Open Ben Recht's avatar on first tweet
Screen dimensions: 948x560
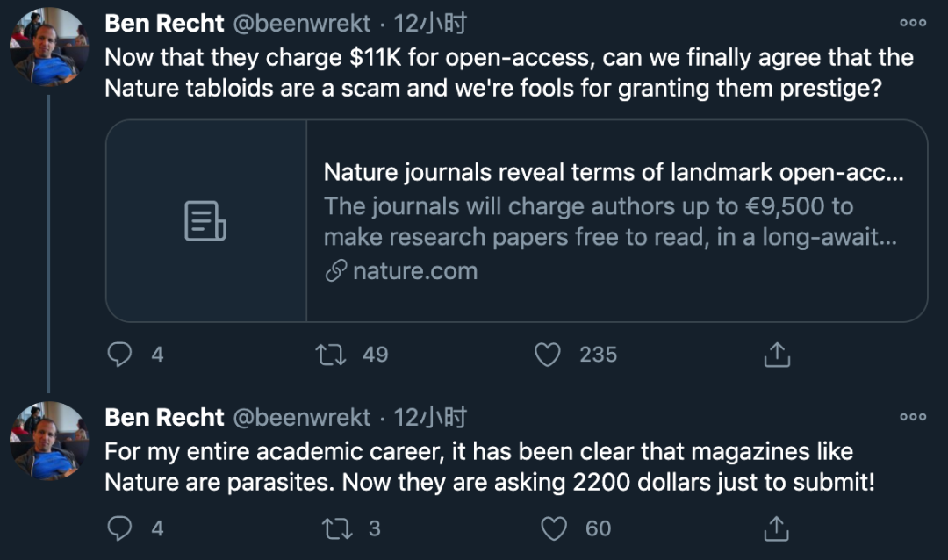(x=49, y=46)
